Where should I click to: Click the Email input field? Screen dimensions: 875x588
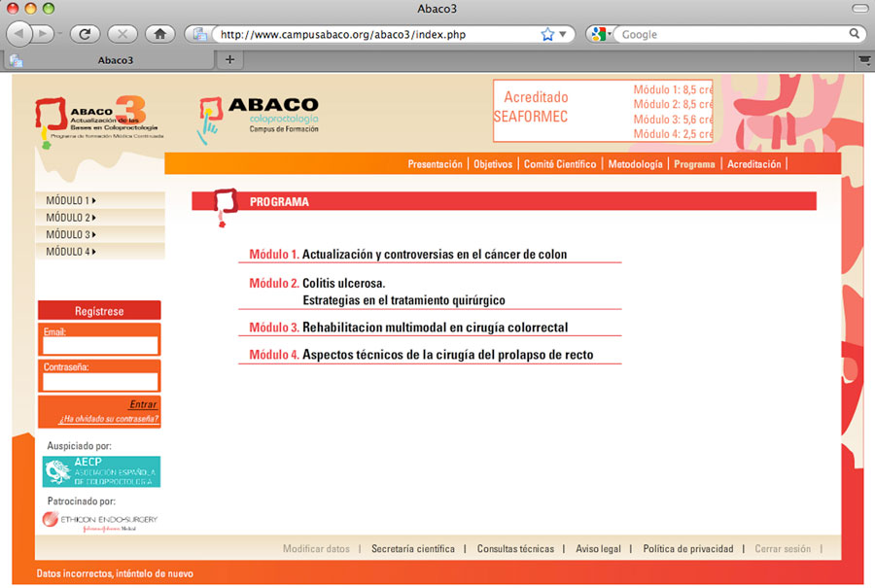[x=100, y=346]
